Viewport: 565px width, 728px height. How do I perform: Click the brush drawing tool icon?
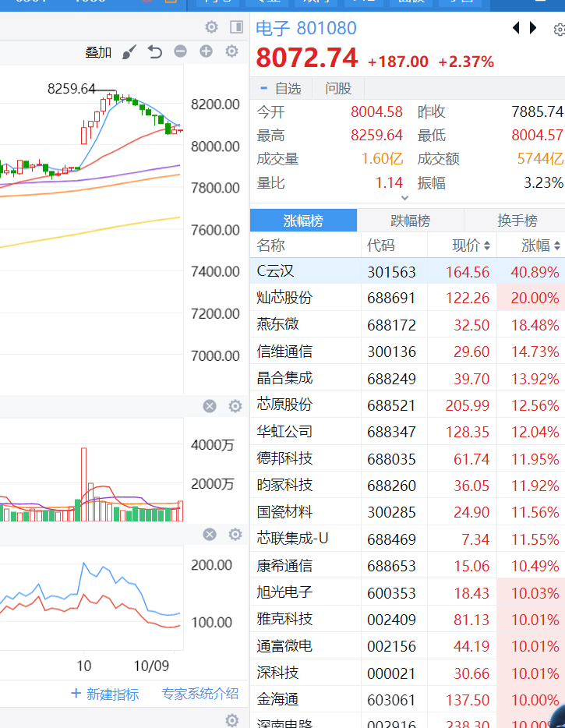(129, 52)
